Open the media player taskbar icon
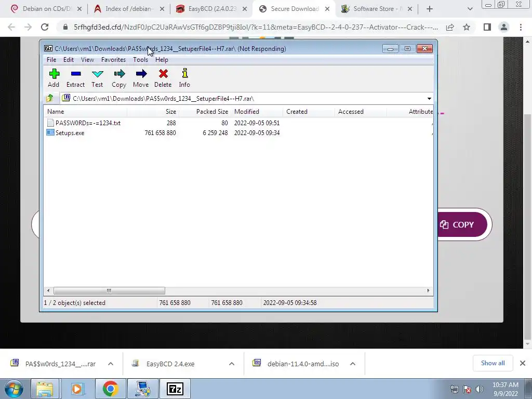This screenshot has width=532, height=399. [x=77, y=389]
